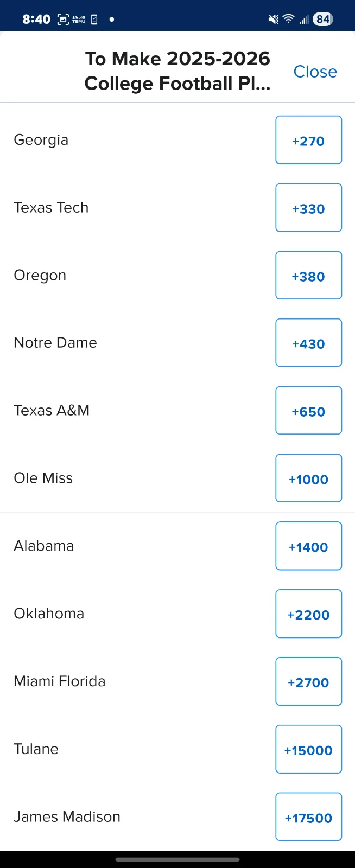355x868 pixels.
Task: Close the College Football Playoff odds list
Action: (x=315, y=72)
